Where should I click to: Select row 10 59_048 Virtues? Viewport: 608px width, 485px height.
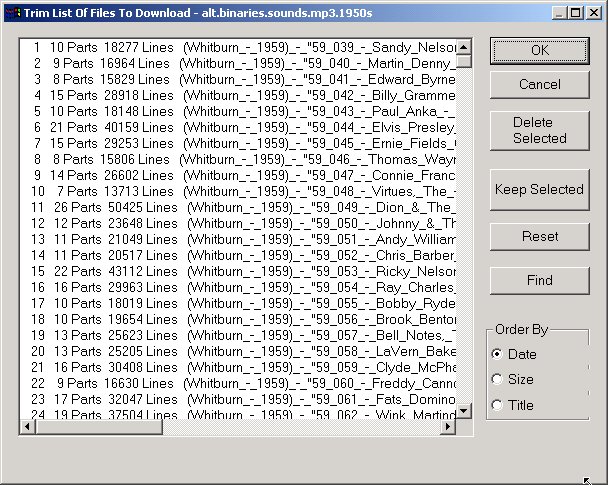point(238,191)
